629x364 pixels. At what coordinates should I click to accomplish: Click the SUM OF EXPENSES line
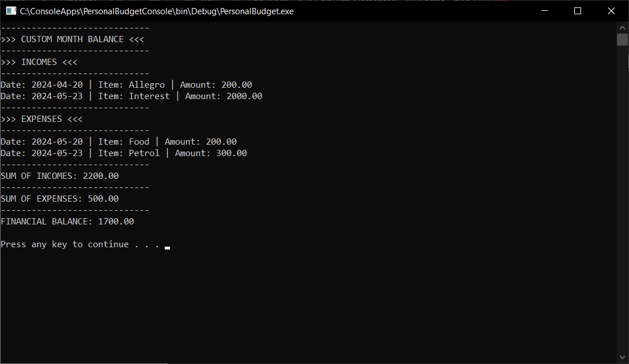60,199
